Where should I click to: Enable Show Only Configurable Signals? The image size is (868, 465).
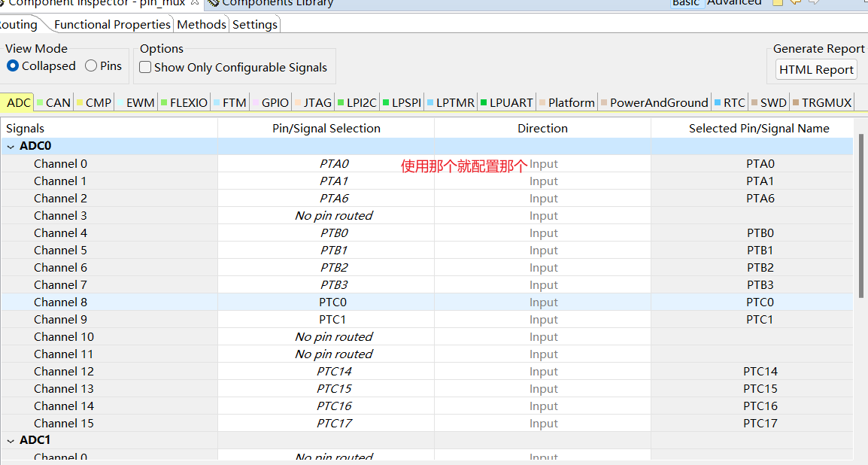(144, 67)
